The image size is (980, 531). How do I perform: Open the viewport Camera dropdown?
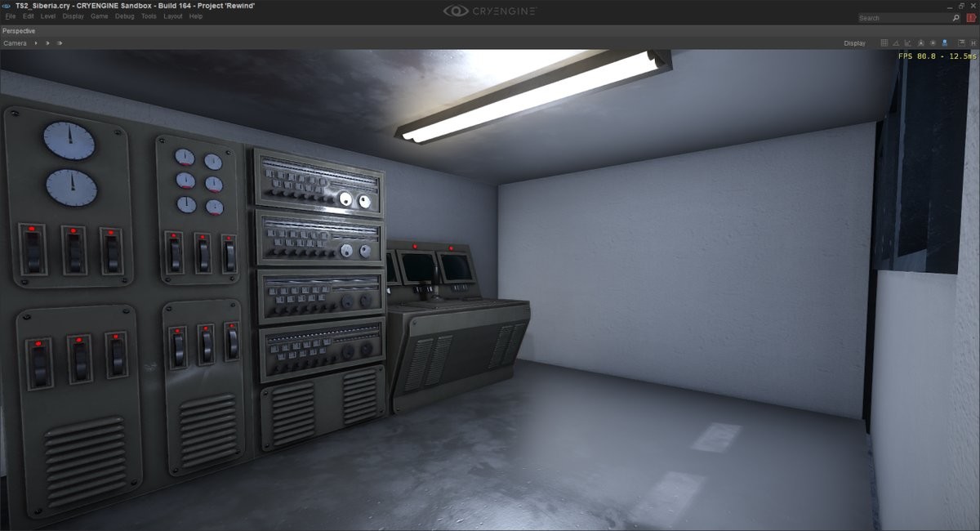[15, 43]
